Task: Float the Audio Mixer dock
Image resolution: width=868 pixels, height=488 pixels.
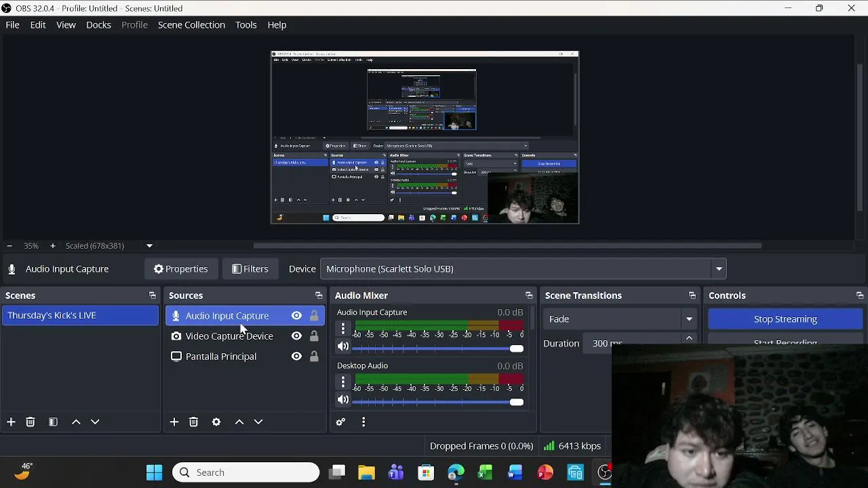Action: (529, 296)
